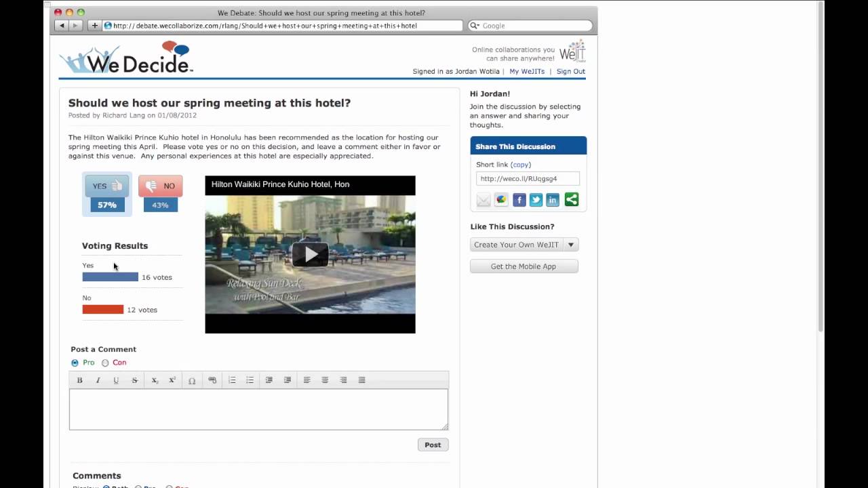This screenshot has height=488, width=868.
Task: Justify comment text
Action: point(361,380)
